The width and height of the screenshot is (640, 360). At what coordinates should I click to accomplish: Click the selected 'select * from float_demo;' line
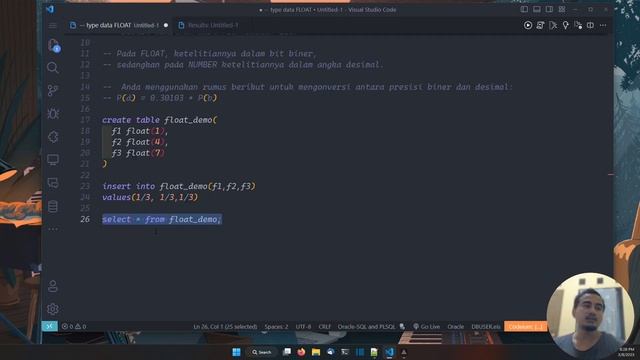(x=162, y=219)
